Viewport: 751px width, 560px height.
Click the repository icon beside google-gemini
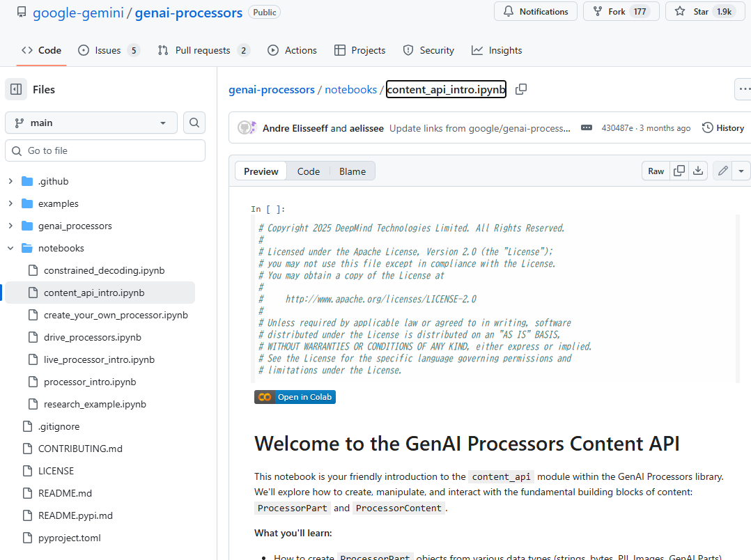pos(22,12)
